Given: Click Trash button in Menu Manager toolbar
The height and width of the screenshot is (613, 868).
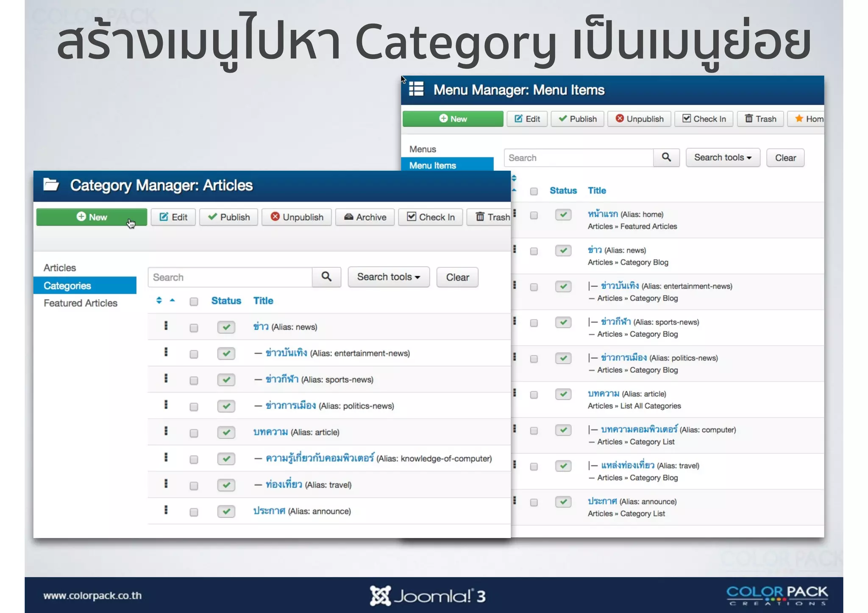Looking at the screenshot, I should coord(760,119).
